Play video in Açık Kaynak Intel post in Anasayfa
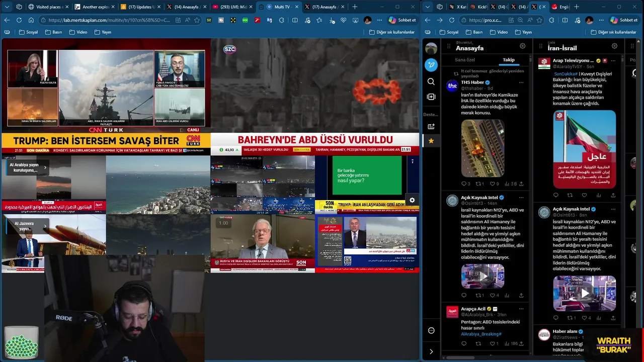 (482, 276)
